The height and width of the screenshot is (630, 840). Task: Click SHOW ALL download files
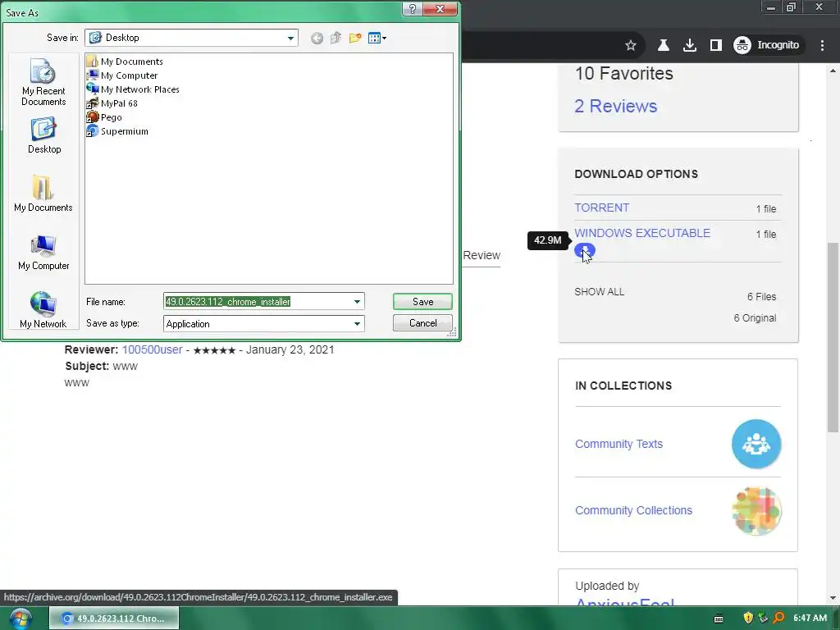pyautogui.click(x=599, y=292)
